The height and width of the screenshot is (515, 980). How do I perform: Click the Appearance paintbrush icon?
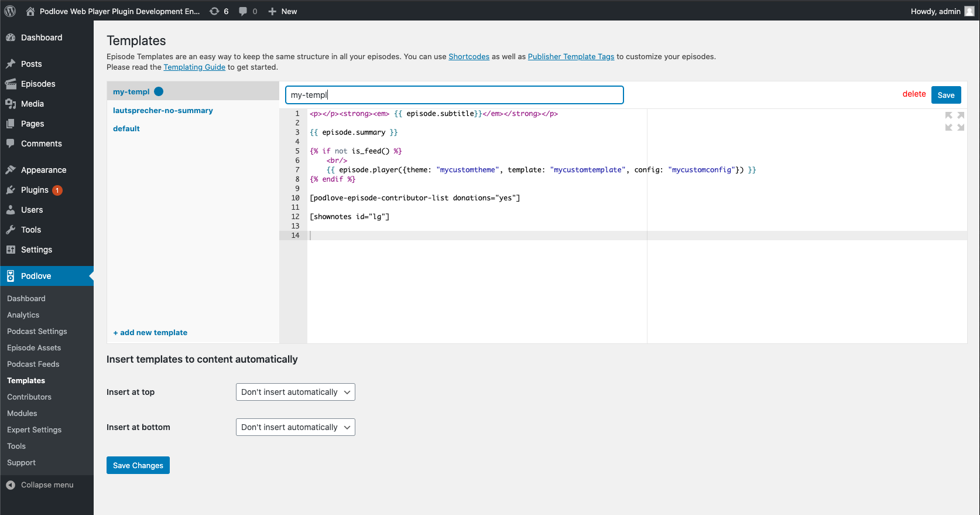click(11, 170)
